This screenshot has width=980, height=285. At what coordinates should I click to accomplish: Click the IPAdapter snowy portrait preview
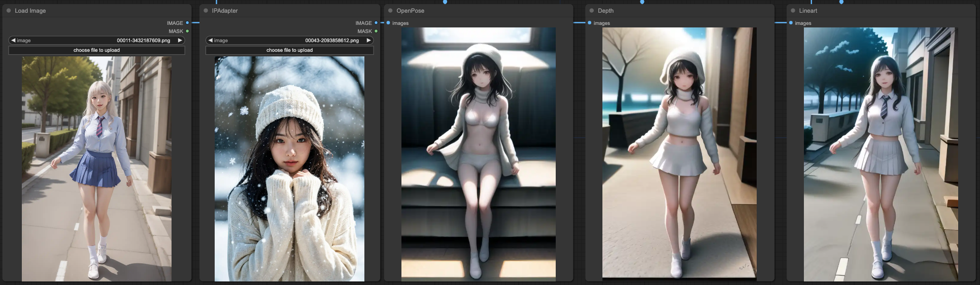[289, 169]
